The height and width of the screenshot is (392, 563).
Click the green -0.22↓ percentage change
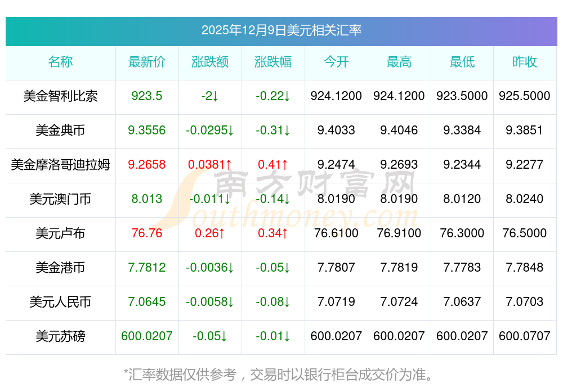(x=273, y=96)
